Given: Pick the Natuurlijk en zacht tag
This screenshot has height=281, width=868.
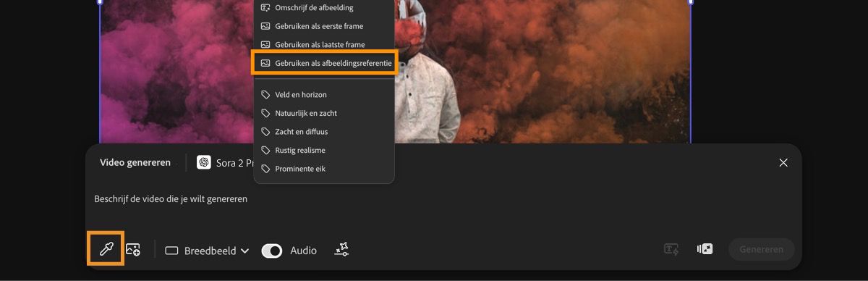Looking at the screenshot, I should pos(324,114).
